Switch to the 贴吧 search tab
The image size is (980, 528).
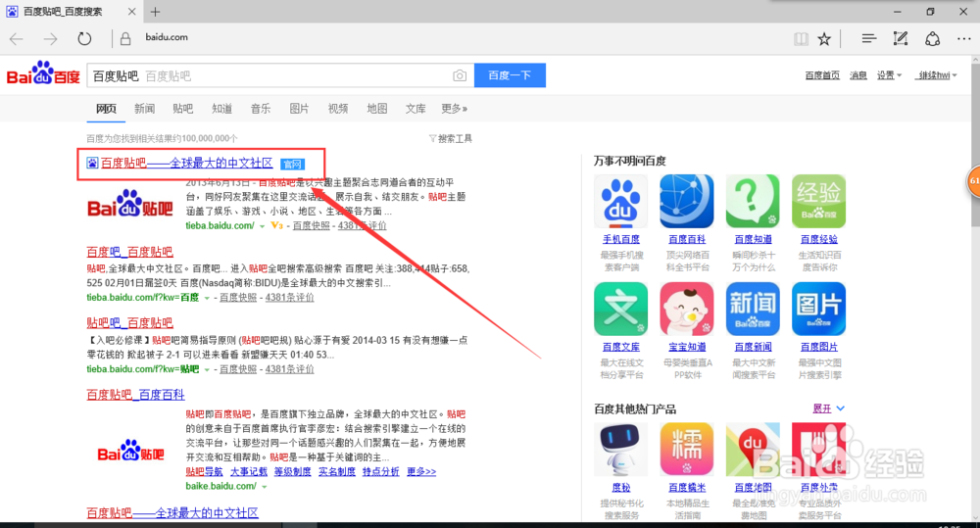coord(183,109)
